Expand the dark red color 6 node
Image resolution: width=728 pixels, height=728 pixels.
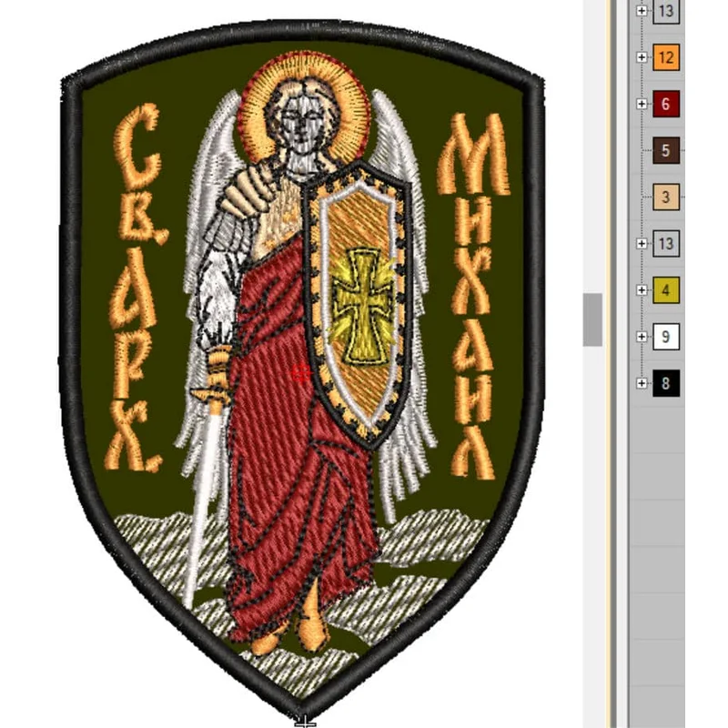click(x=642, y=104)
